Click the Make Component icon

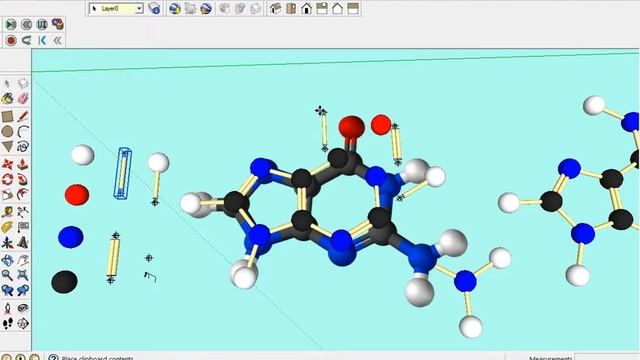pyautogui.click(x=23, y=84)
